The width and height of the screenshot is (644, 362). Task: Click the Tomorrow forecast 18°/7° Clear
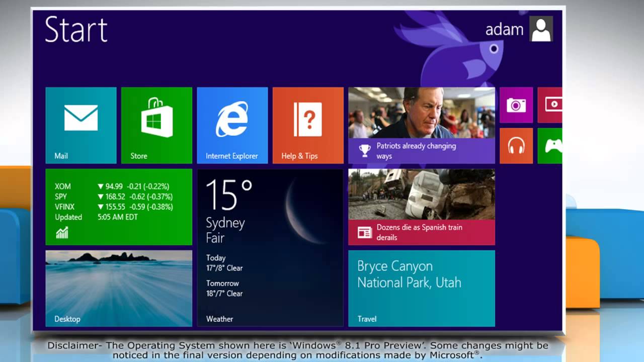pyautogui.click(x=224, y=289)
